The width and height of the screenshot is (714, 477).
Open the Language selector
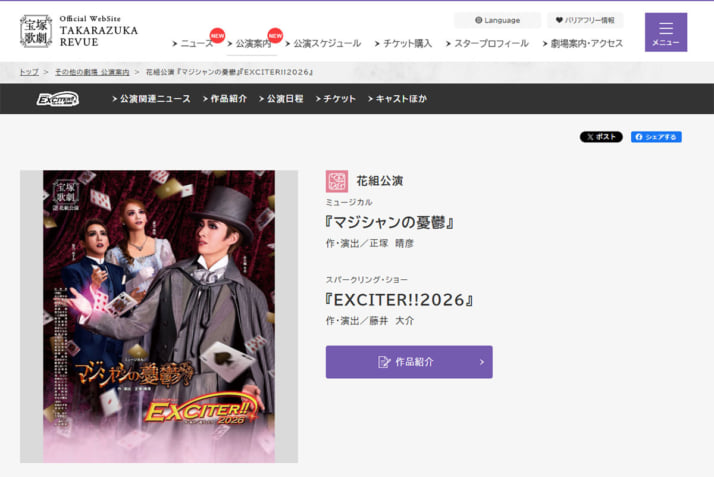click(x=497, y=20)
